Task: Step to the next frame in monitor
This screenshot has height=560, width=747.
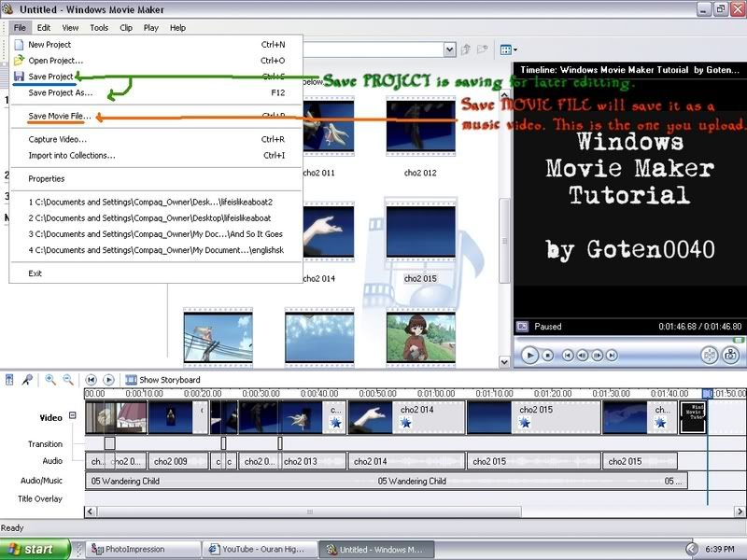Action: [597, 356]
